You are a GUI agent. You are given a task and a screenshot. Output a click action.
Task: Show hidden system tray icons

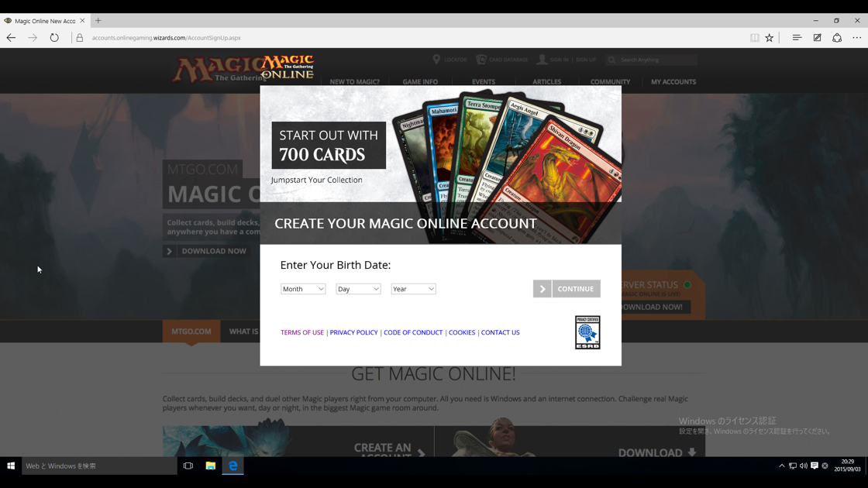(782, 466)
